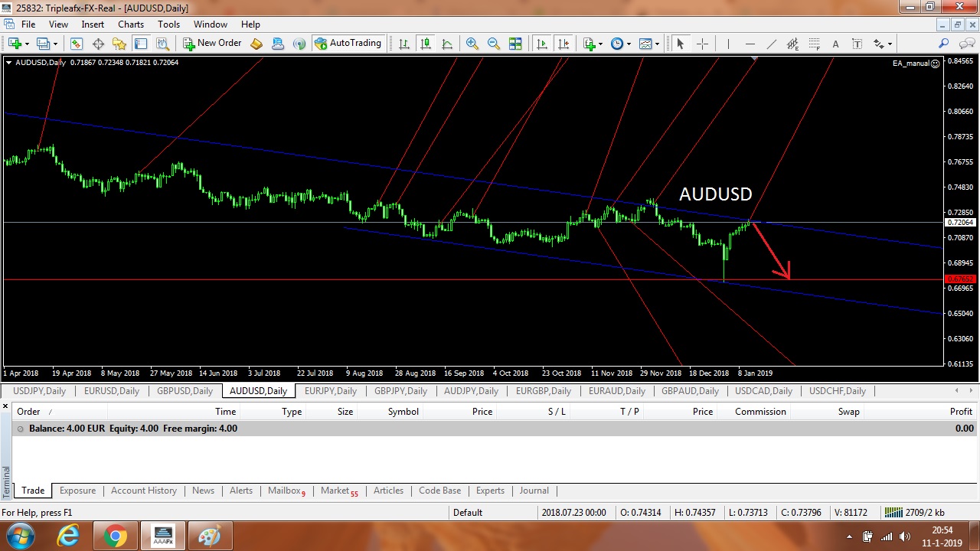Select the crosshair tool

(702, 44)
